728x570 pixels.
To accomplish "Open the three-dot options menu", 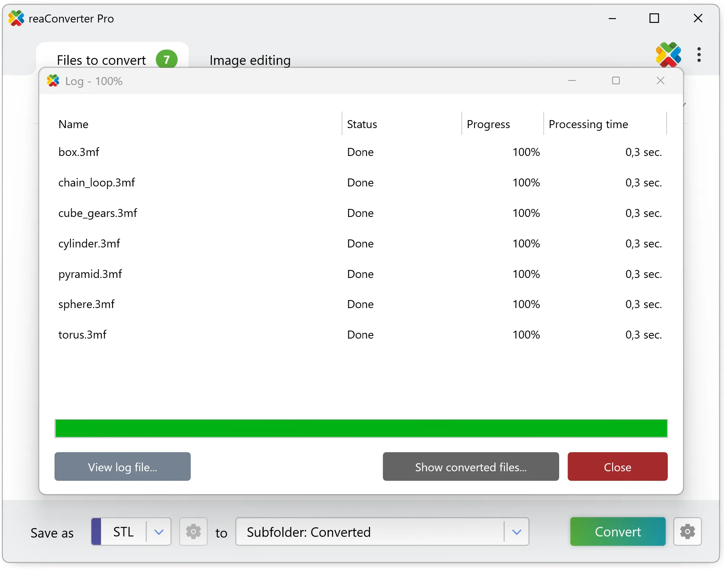I will (699, 55).
